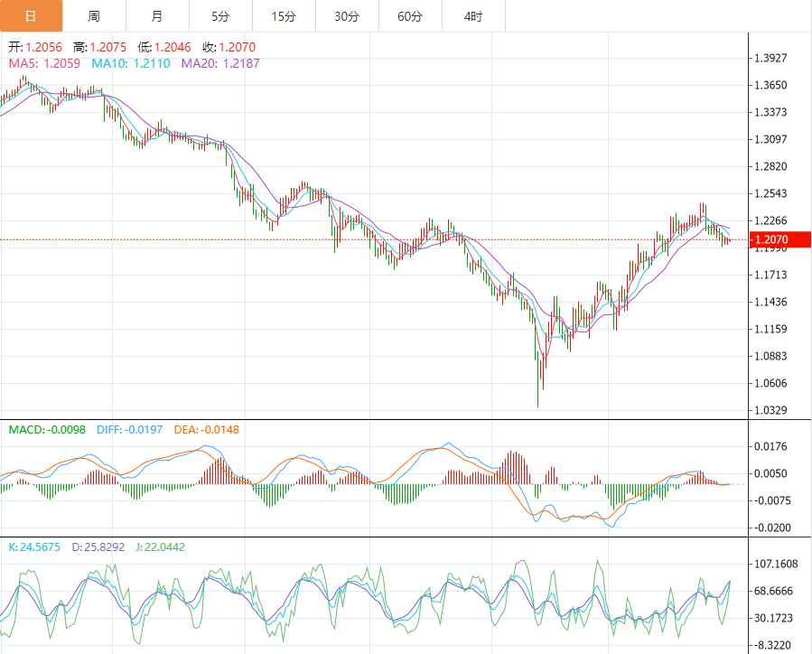812x654 pixels.
Task: Choose the 15分 timeframe tab
Action: pos(284,16)
